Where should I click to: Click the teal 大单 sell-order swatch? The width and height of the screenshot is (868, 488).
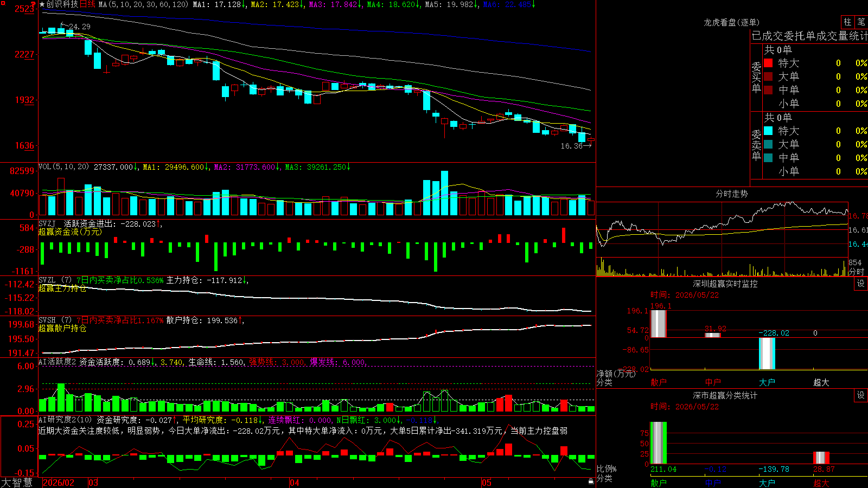pyautogui.click(x=768, y=144)
